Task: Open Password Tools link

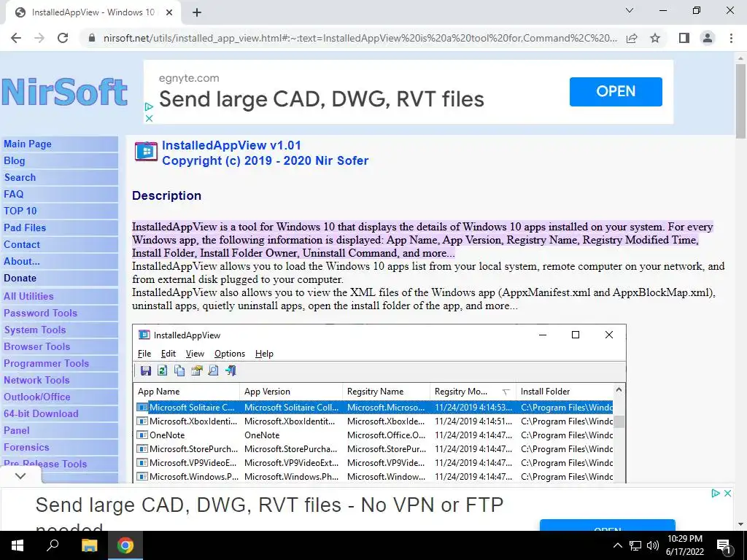Action: (41, 313)
